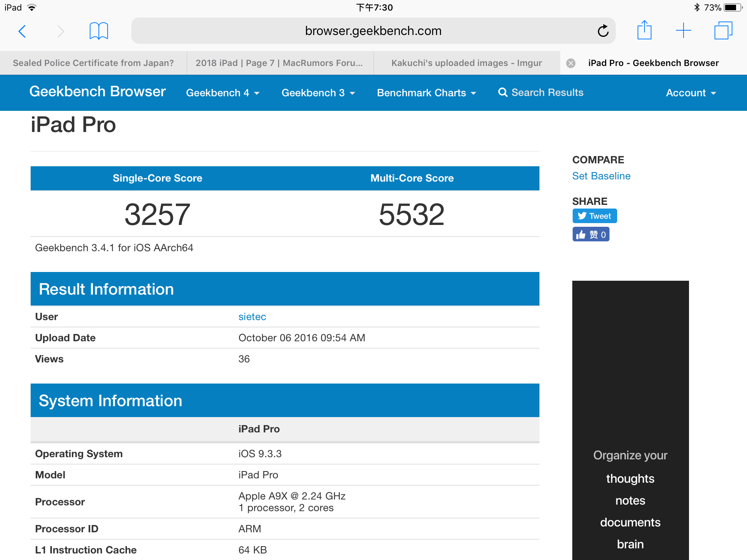Tap the Safari forward arrow
747x560 pixels.
point(61,31)
